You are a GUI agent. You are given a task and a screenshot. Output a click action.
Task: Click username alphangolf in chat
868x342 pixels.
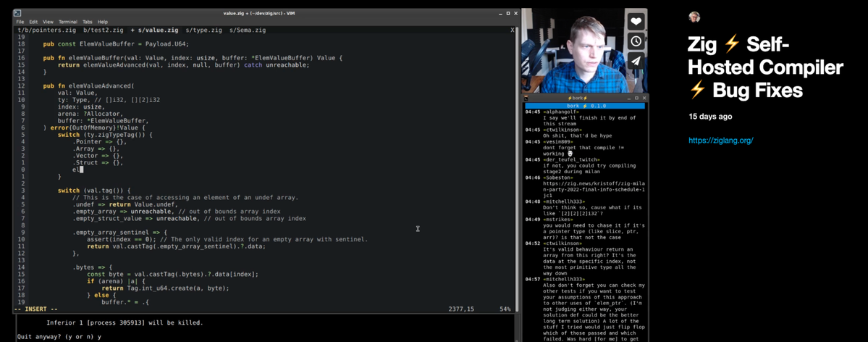click(x=562, y=112)
